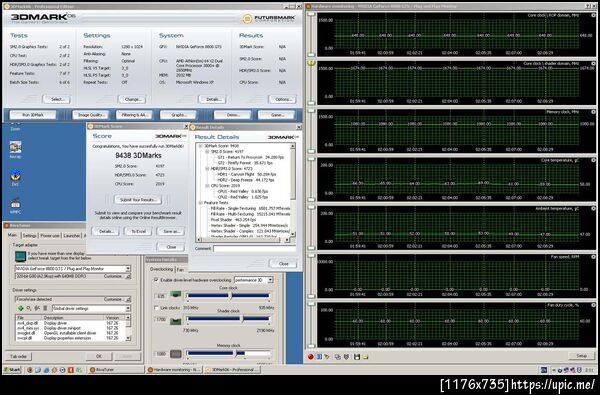600x395 pixels.
Task: Click the red record button in Hardware monitoring toolbar
Action: (310, 357)
